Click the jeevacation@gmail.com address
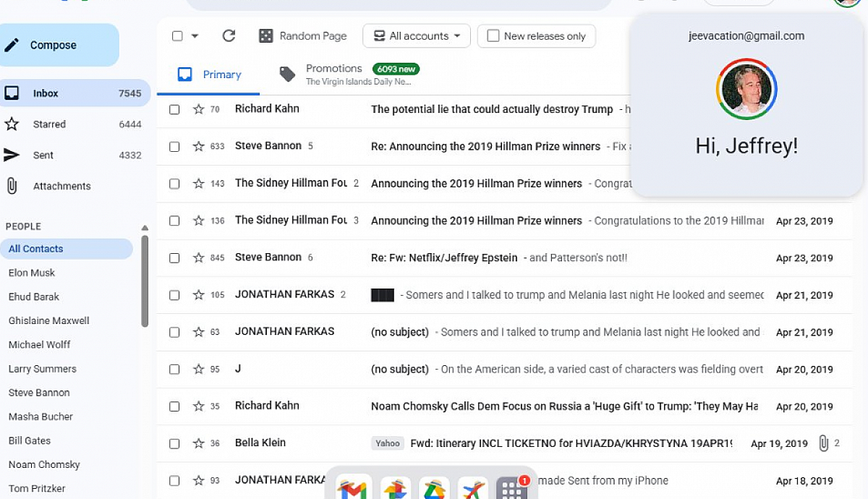 [746, 35]
